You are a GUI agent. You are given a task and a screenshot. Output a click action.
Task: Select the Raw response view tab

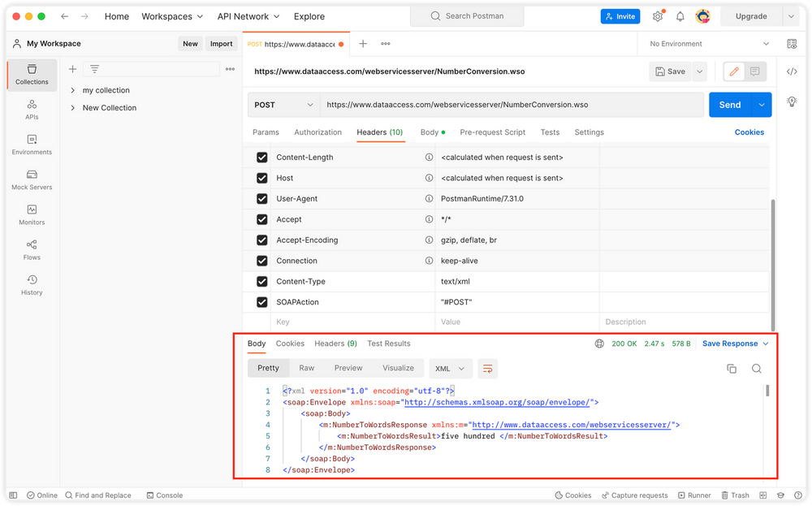(306, 368)
